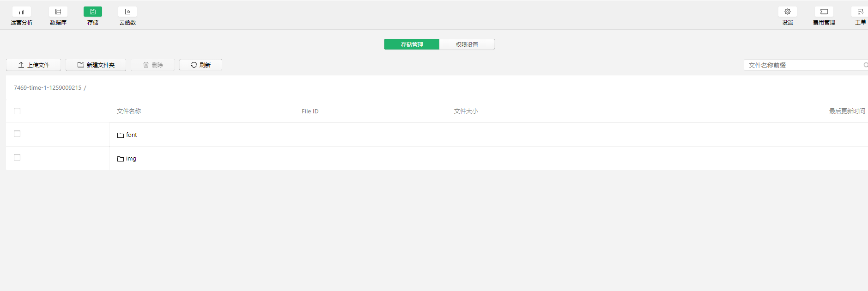Click the 文件名称 column header
Viewport: 868px width, 291px height.
(x=129, y=111)
